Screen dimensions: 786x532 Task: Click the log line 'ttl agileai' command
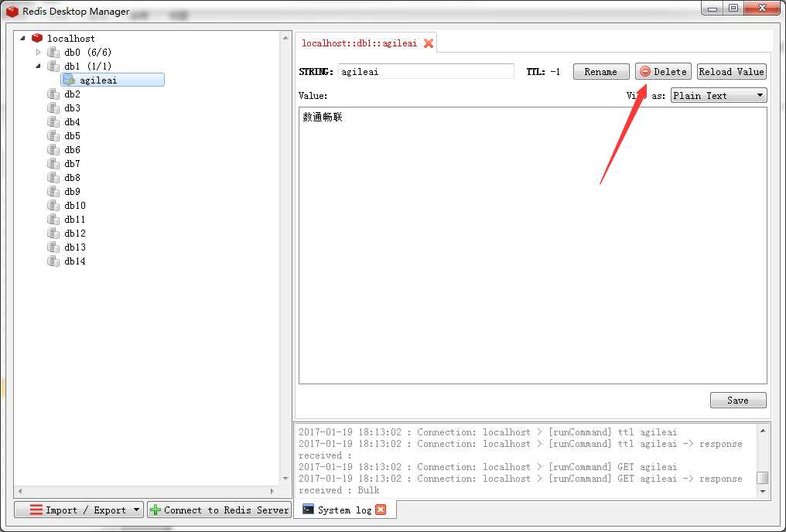(x=487, y=432)
